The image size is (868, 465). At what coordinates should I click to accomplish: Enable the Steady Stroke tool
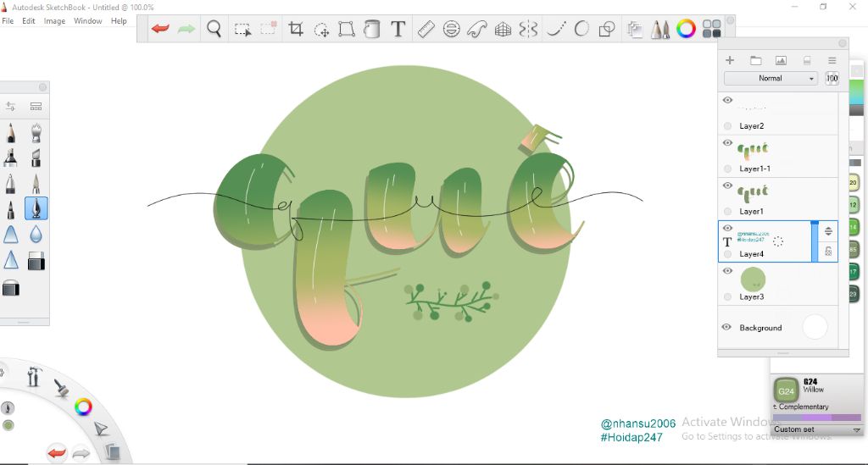pyautogui.click(x=556, y=29)
